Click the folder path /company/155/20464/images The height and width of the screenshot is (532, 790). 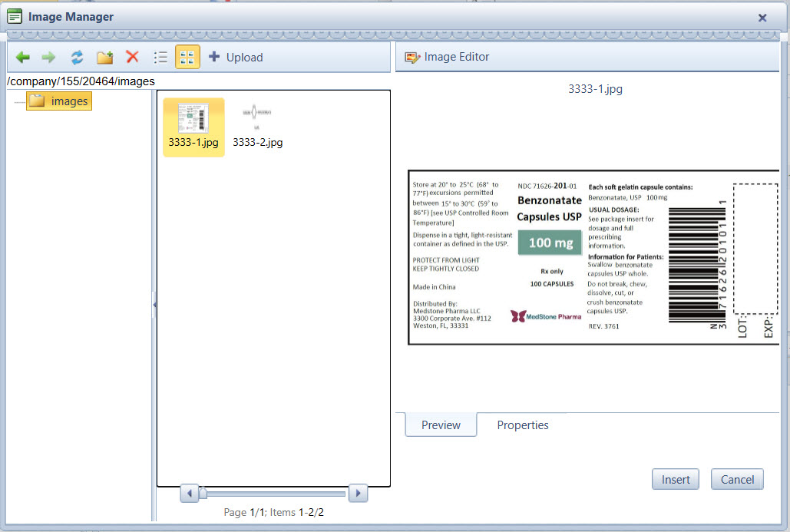[81, 81]
